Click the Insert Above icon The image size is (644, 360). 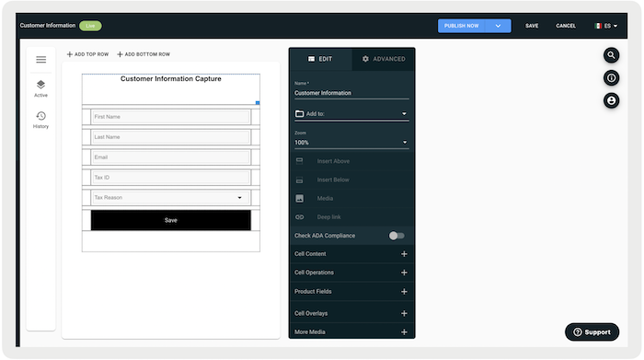299,161
